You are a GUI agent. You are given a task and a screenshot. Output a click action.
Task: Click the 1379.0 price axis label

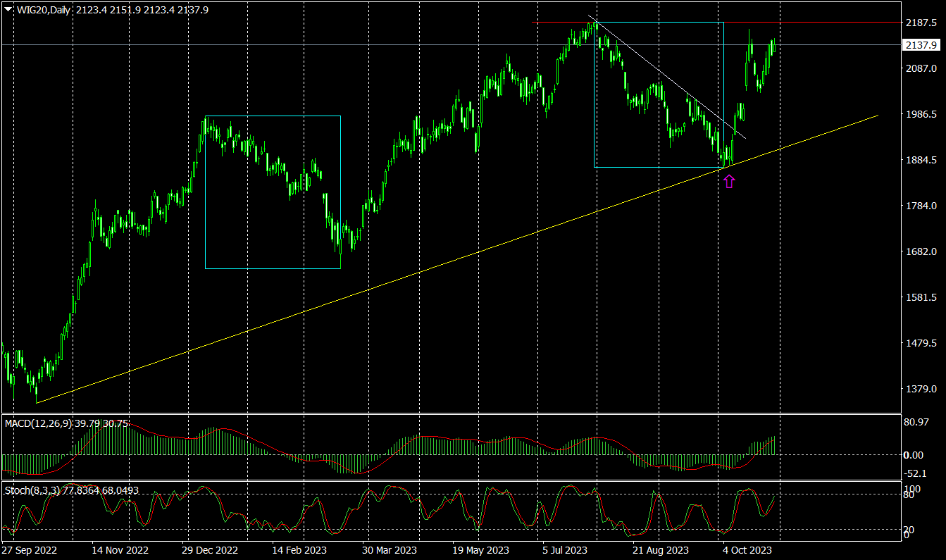921,389
